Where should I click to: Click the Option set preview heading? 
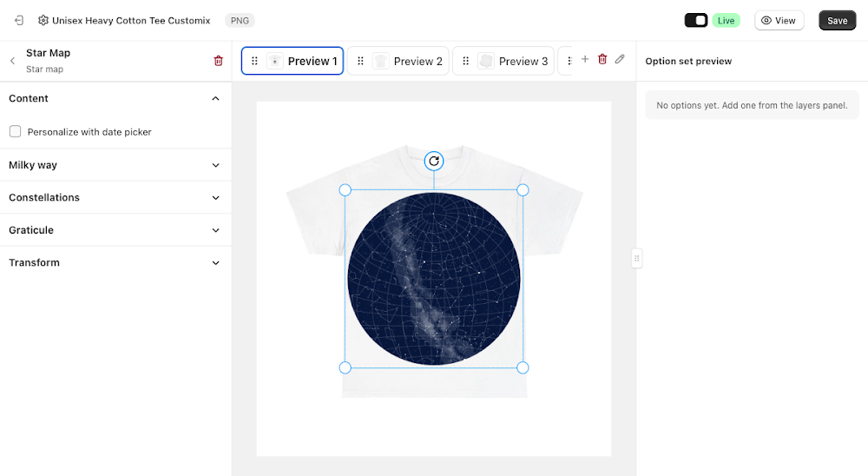tap(688, 61)
